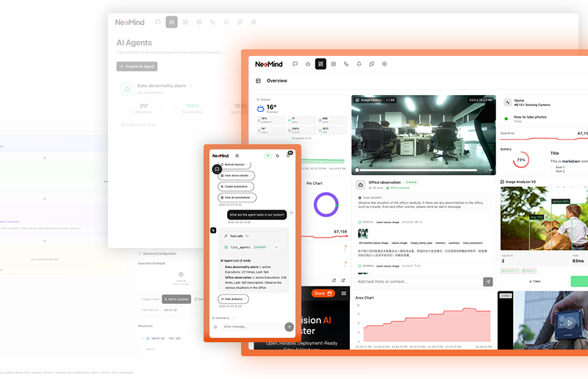The height and width of the screenshot is (379, 588).
Task: Click the external link icon above Store banner
Action: tap(343, 280)
